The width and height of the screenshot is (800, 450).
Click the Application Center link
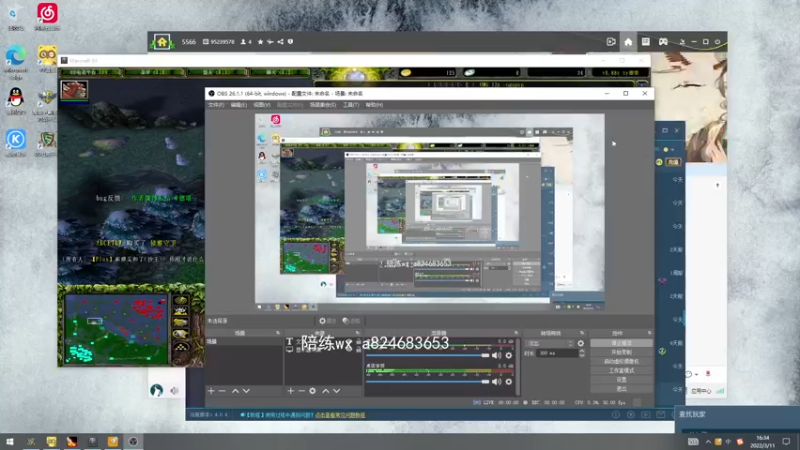[701, 391]
